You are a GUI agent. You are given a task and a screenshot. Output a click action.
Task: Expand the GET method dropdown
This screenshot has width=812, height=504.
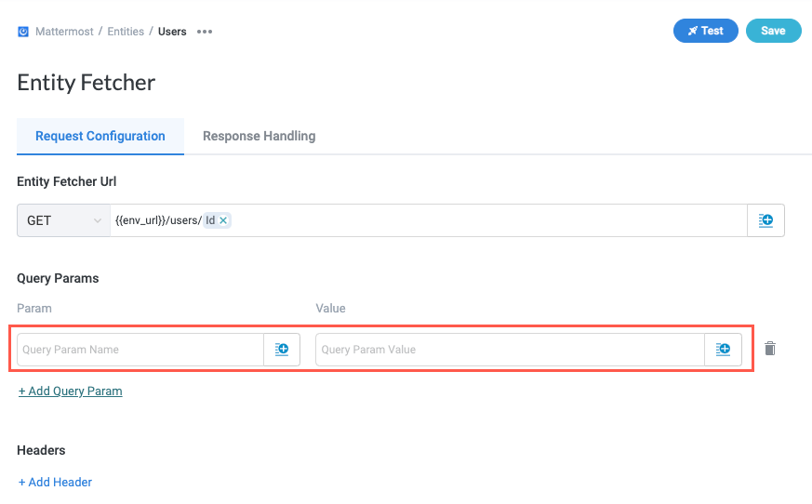tap(63, 220)
